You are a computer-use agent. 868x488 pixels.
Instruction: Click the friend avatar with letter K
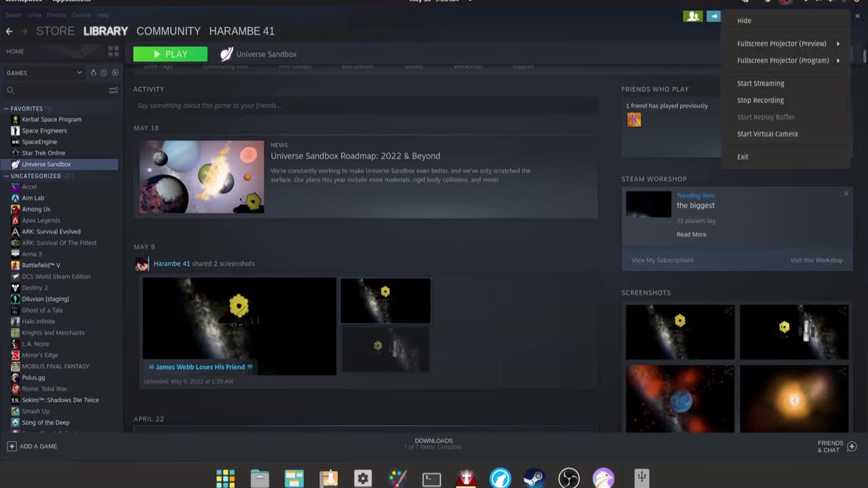[x=634, y=120]
